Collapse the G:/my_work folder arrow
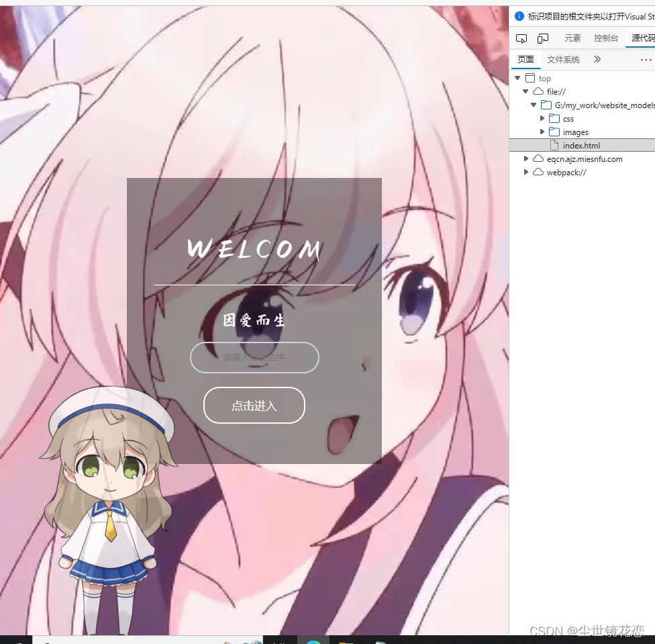 534,105
